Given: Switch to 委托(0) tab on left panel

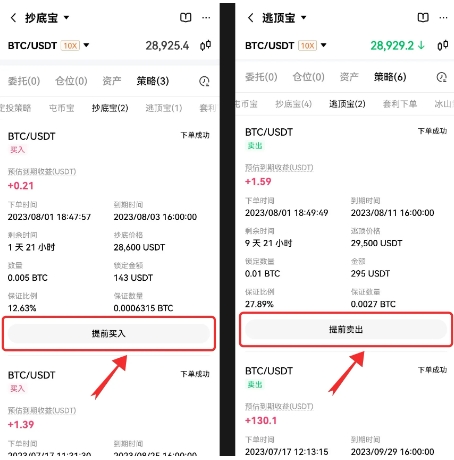Looking at the screenshot, I should click(24, 81).
